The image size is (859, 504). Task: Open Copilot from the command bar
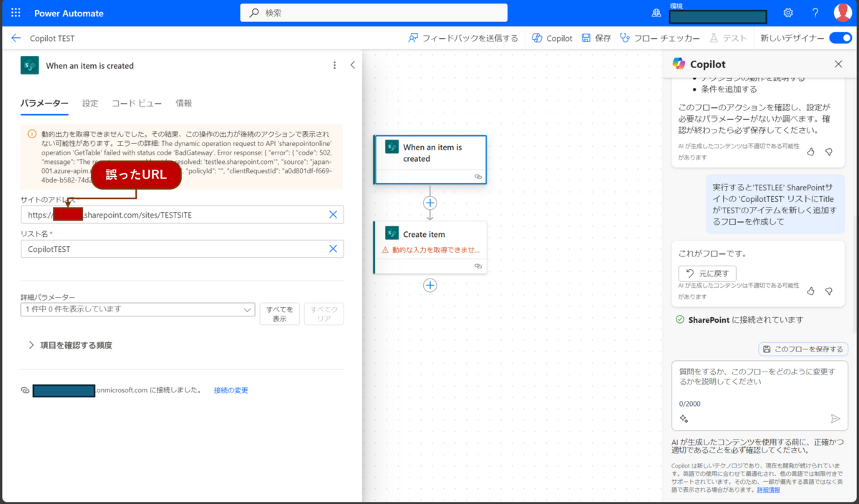(552, 38)
